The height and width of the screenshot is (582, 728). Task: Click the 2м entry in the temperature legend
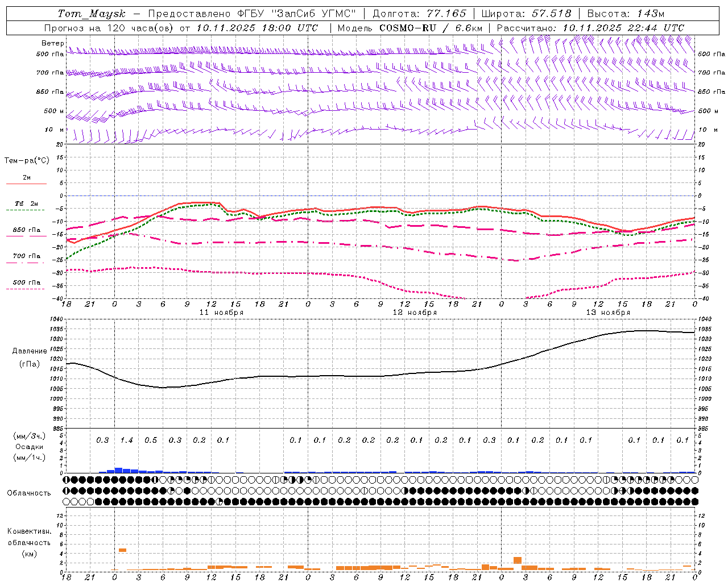(x=27, y=177)
